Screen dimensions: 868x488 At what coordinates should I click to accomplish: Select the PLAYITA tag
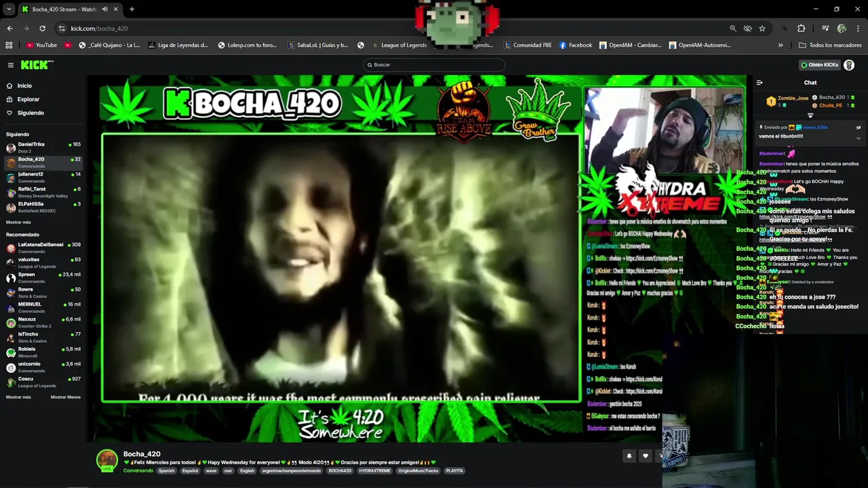point(454,470)
